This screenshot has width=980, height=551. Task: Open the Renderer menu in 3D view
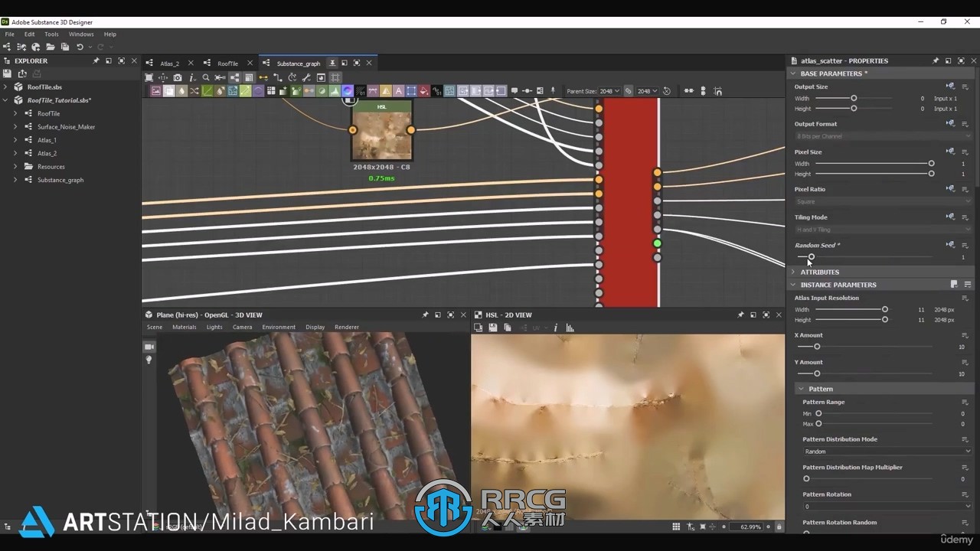(x=347, y=327)
